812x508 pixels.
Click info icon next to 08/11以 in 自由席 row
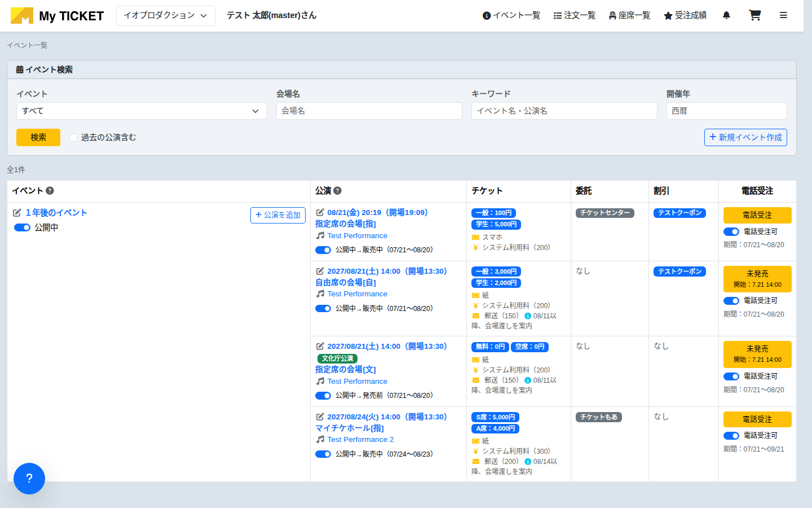(x=528, y=316)
